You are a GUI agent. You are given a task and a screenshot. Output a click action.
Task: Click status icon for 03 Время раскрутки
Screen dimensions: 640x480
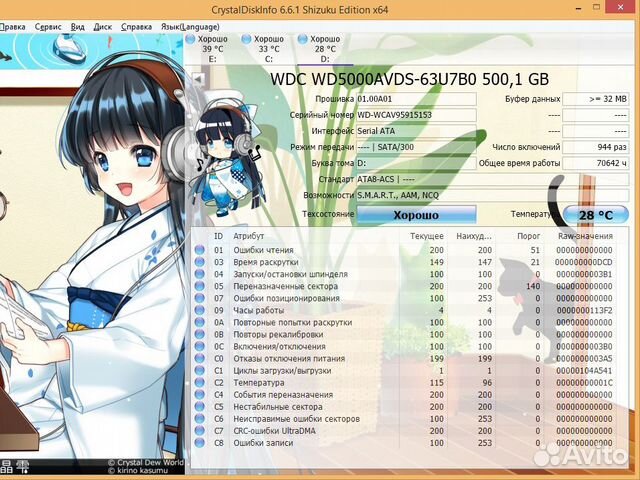click(x=200, y=262)
